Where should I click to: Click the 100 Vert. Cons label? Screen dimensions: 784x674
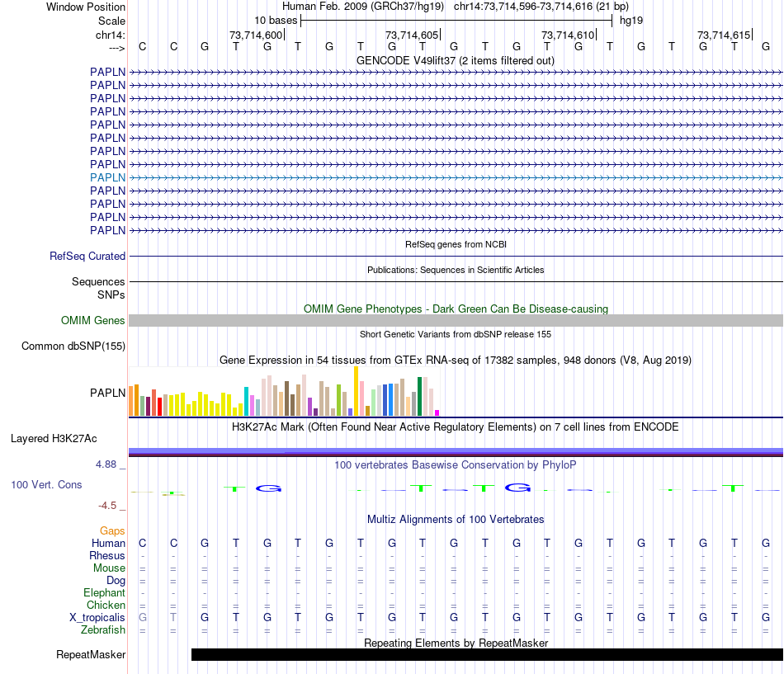[46, 484]
